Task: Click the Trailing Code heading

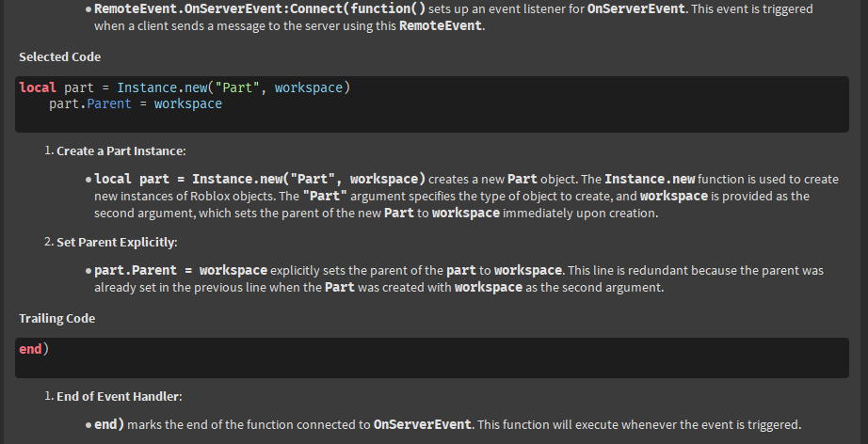Action: pyautogui.click(x=56, y=319)
